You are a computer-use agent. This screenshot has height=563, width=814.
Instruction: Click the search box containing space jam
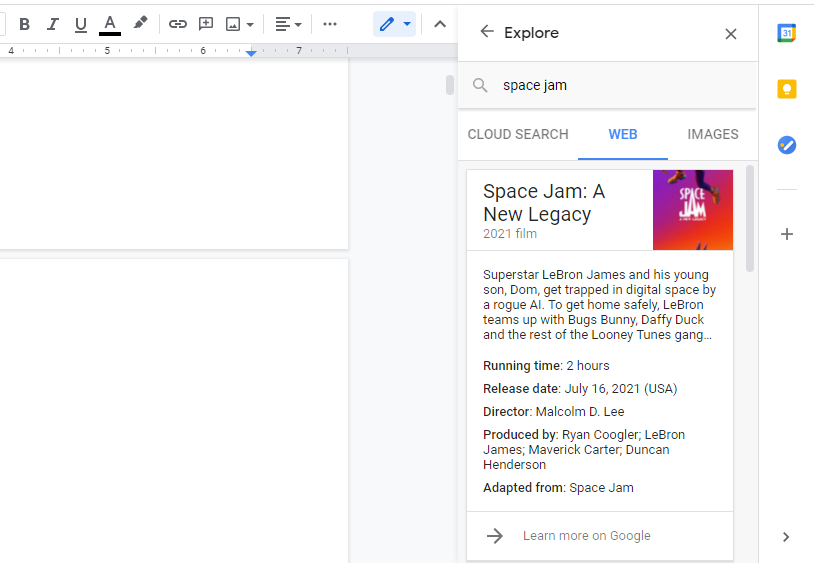(610, 85)
